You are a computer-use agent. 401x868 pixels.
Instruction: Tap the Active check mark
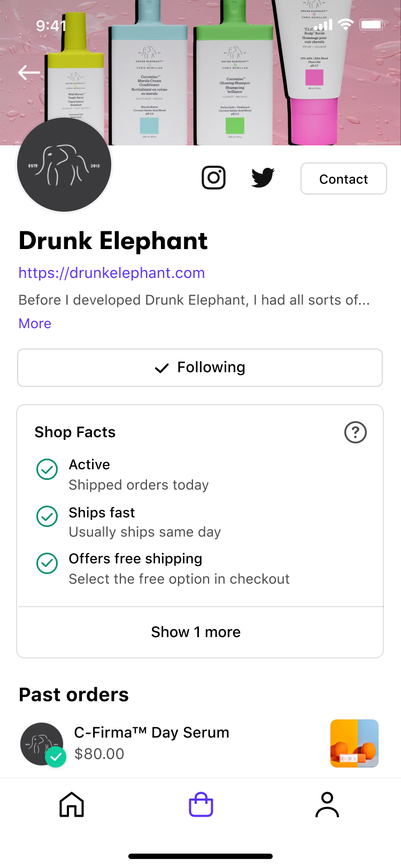tap(47, 469)
